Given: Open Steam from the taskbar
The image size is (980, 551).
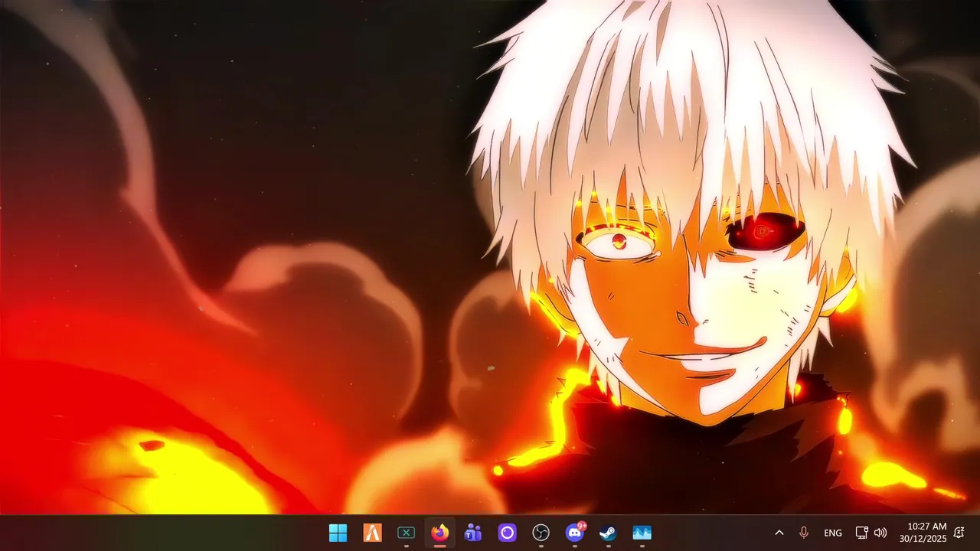Looking at the screenshot, I should [x=608, y=533].
